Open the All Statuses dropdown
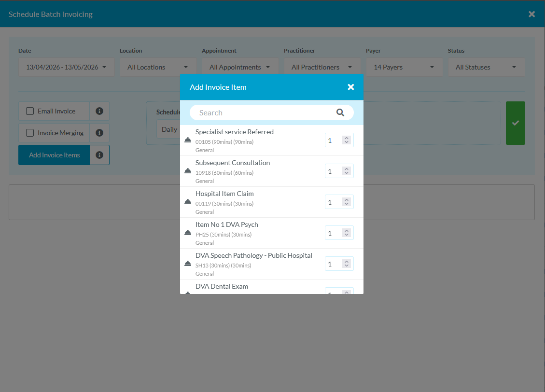The height and width of the screenshot is (392, 545). pyautogui.click(x=486, y=67)
